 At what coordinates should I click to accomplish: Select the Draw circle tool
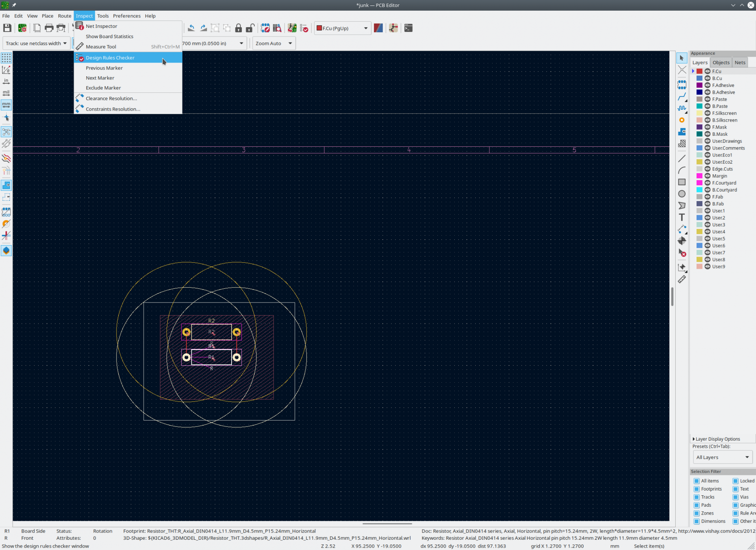coord(682,194)
